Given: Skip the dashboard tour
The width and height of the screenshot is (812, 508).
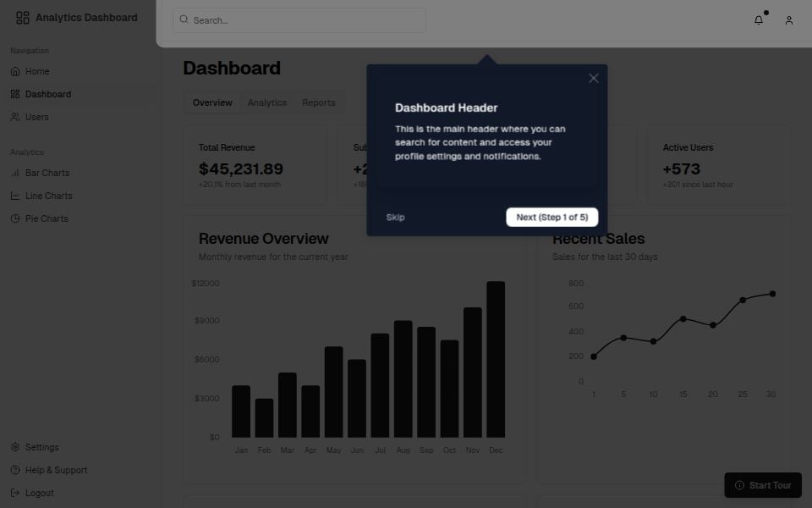Looking at the screenshot, I should 395,217.
